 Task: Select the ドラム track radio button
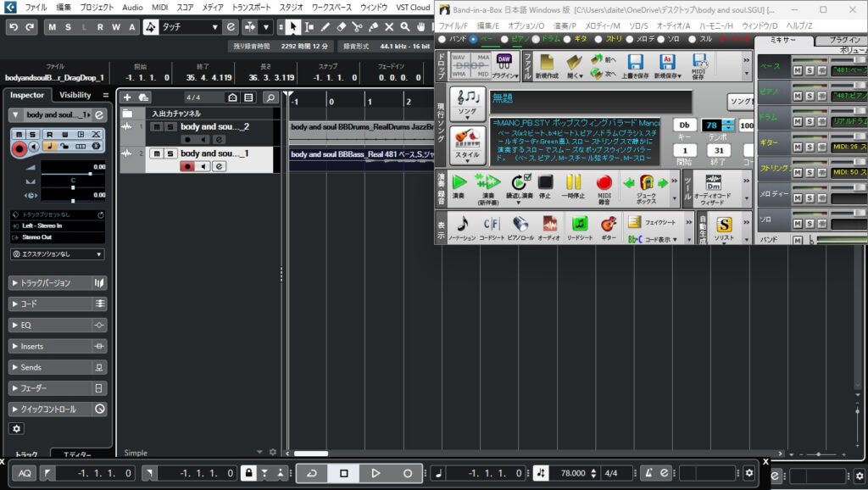pos(536,39)
